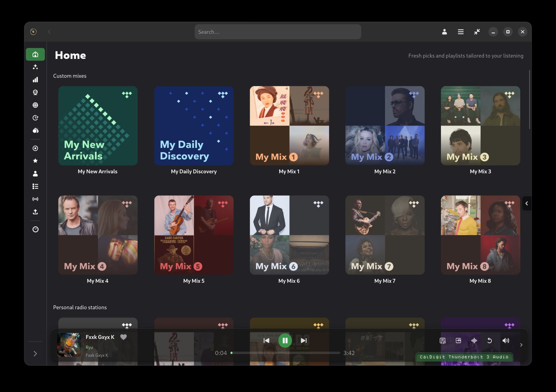Expand the player bar chevron beside the volume icon
The height and width of the screenshot is (392, 556).
point(521,345)
